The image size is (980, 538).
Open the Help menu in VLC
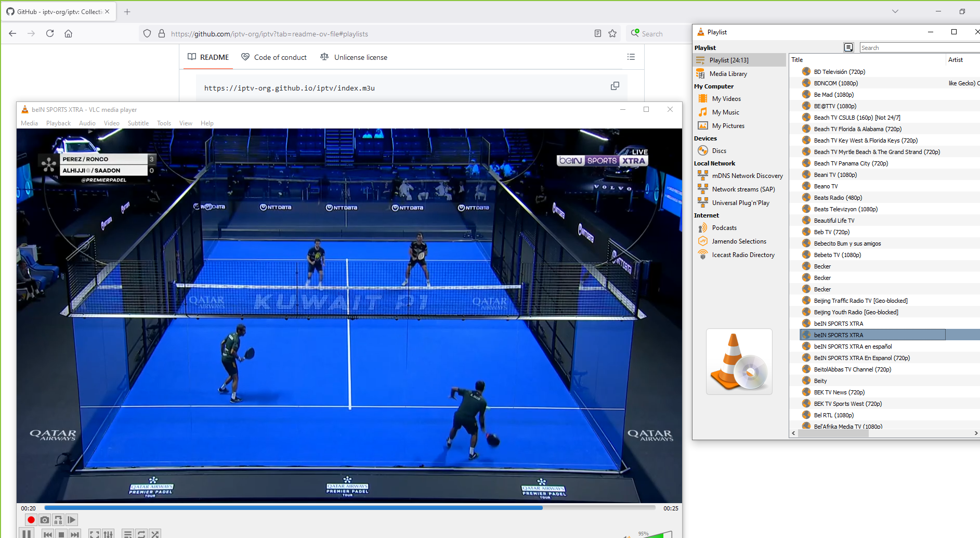coord(207,123)
